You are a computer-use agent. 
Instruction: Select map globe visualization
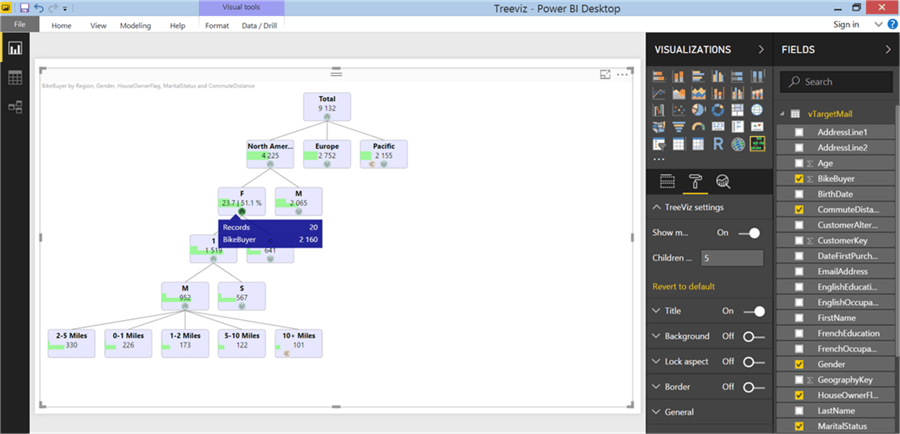(x=757, y=110)
